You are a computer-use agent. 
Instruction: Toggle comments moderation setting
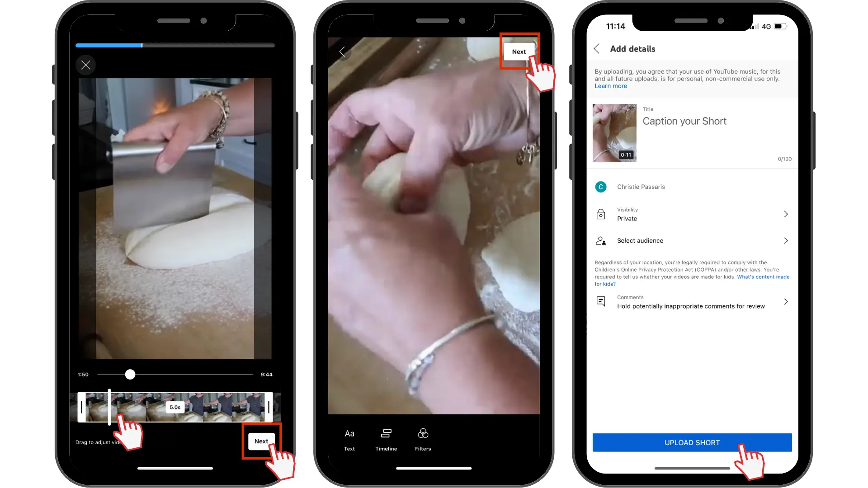pyautogui.click(x=692, y=301)
